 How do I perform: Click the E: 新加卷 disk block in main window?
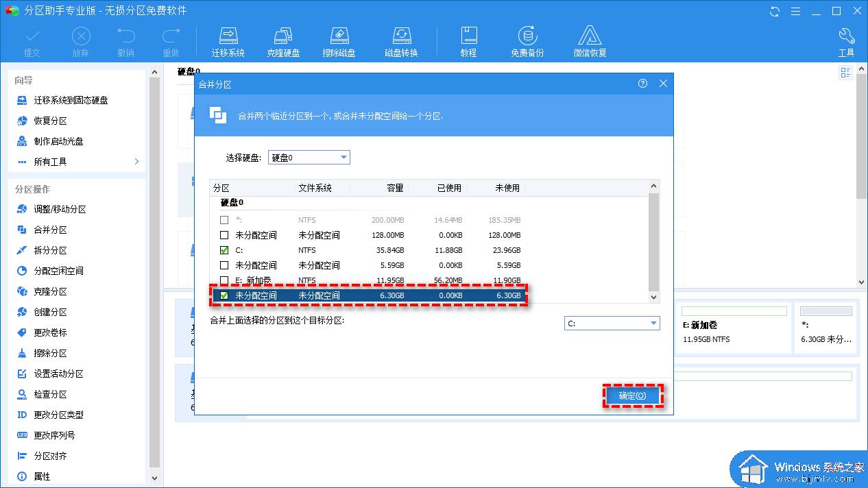point(732,328)
